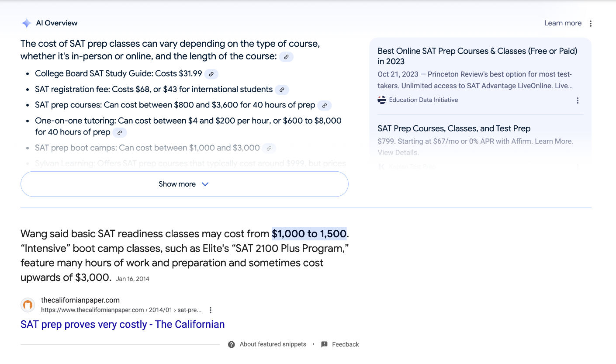The width and height of the screenshot is (616, 364).
Task: Click the Learn more link
Action: point(563,23)
